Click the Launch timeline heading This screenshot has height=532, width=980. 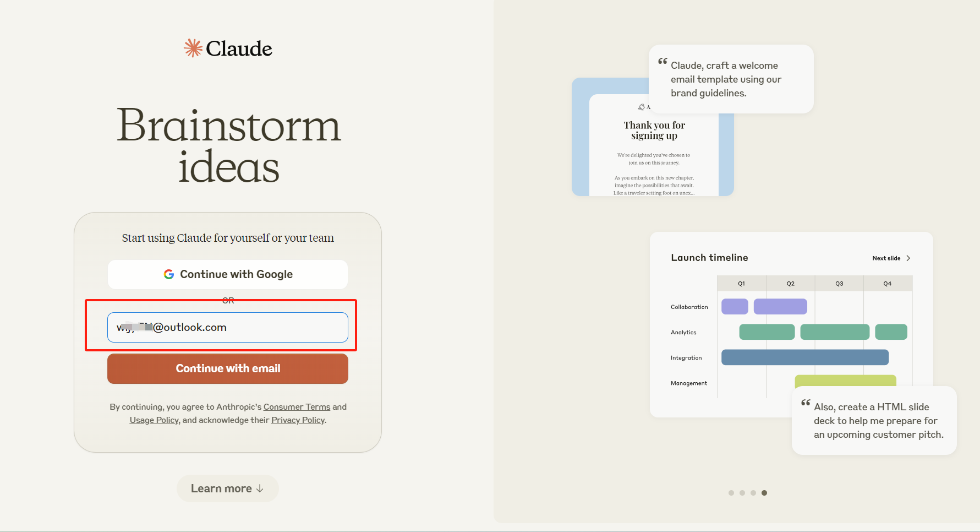709,258
